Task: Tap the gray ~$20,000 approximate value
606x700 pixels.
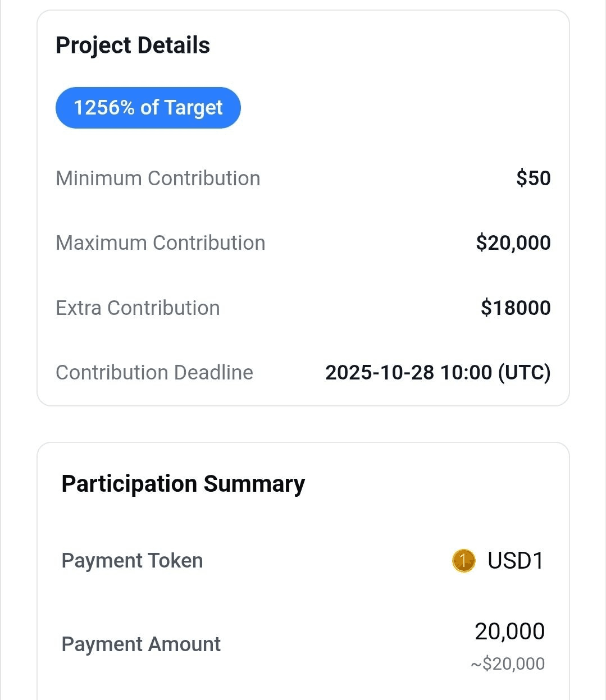Action: tap(508, 664)
